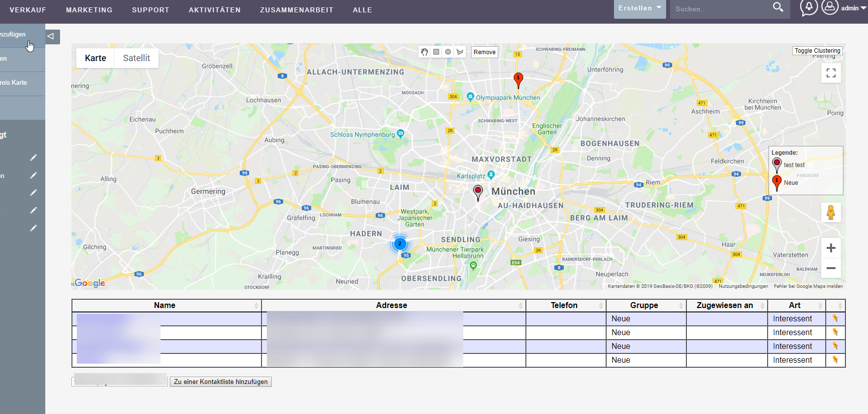Click the Olympiapark München place icon
Viewport: 868px width, 414px height.
470,97
